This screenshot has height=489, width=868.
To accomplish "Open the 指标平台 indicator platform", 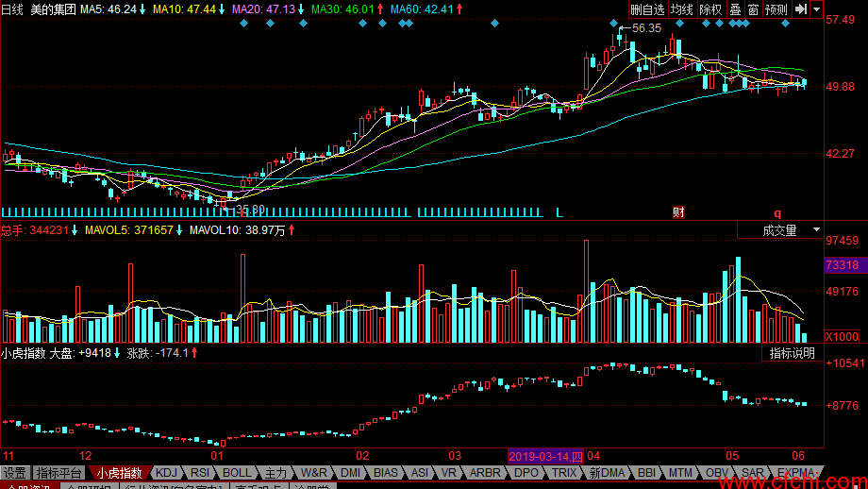I will 58,473.
